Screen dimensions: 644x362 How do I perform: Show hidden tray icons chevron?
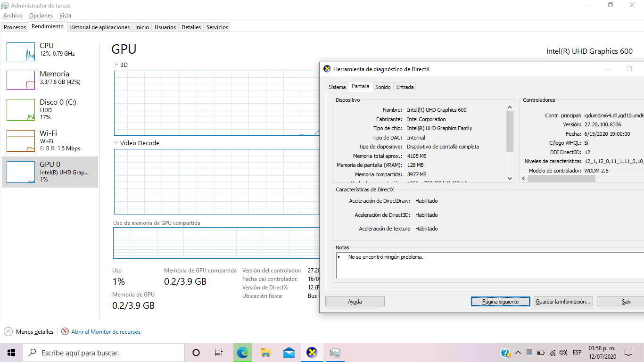click(518, 353)
